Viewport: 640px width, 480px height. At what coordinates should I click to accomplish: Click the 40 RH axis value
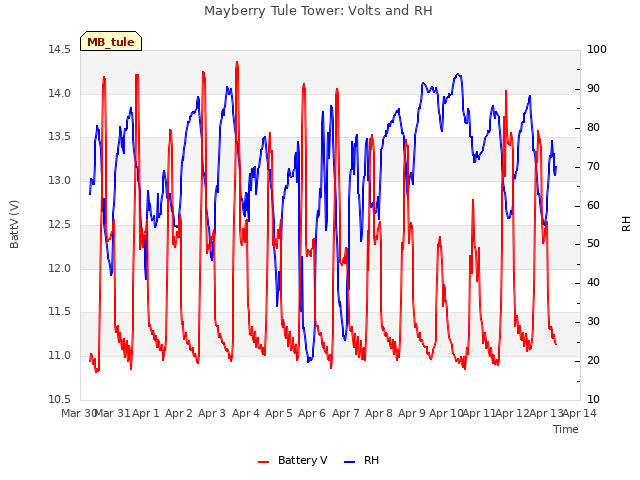coord(593,282)
